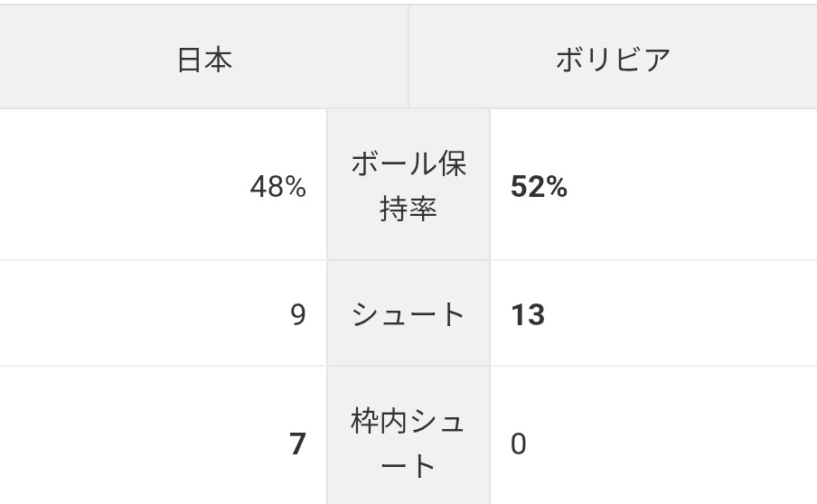Pick the number 13 in the シュート row
This screenshot has height=504, width=817.
[528, 315]
